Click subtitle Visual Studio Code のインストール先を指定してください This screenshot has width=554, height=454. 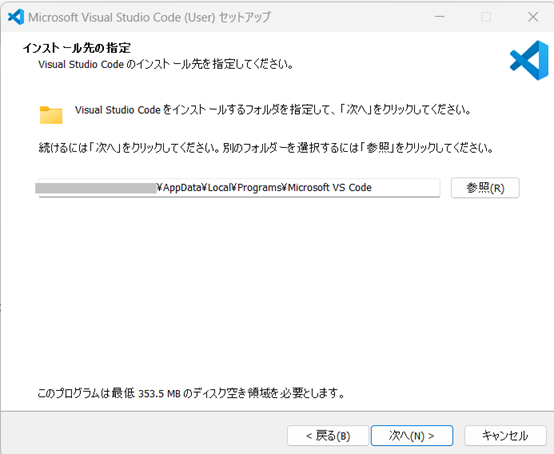[x=166, y=64]
